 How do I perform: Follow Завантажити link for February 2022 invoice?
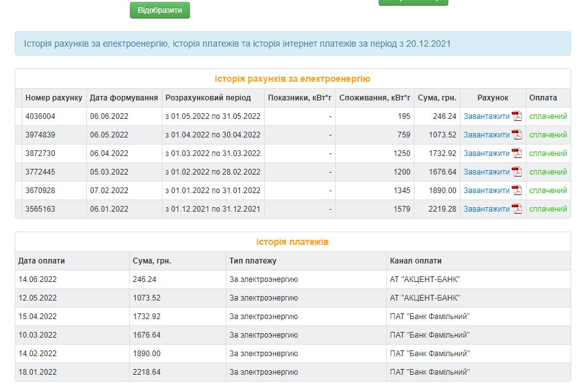tap(486, 172)
